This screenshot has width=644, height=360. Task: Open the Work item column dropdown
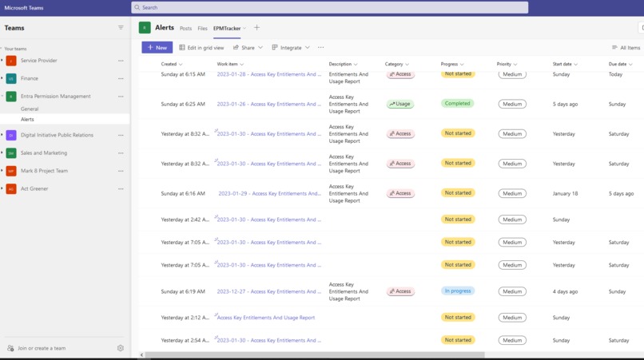[242, 65]
